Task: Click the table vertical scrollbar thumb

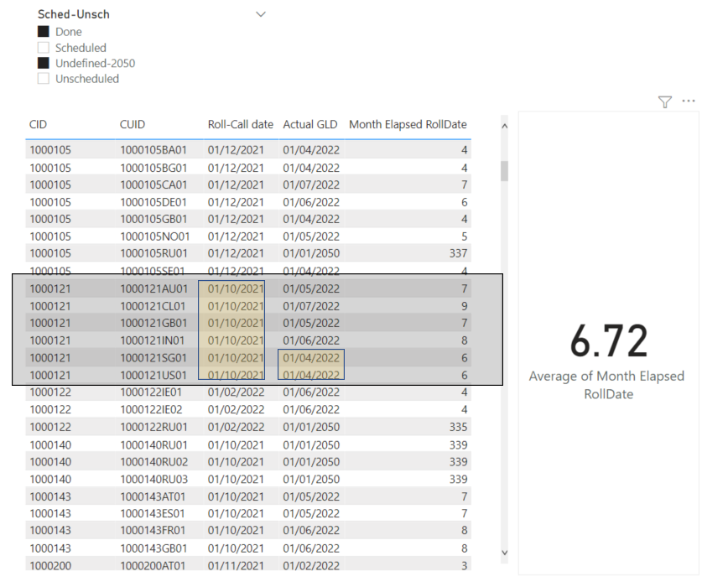Action: [504, 171]
